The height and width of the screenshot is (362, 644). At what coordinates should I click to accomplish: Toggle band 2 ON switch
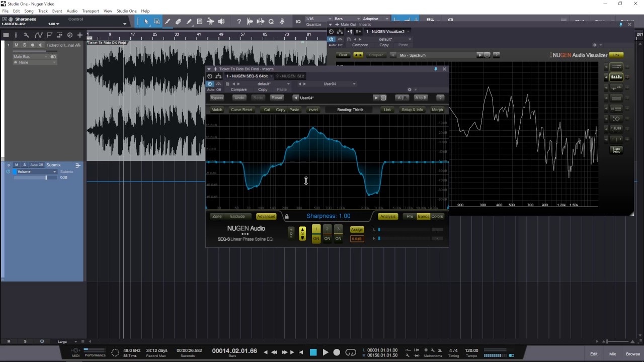pyautogui.click(x=327, y=239)
